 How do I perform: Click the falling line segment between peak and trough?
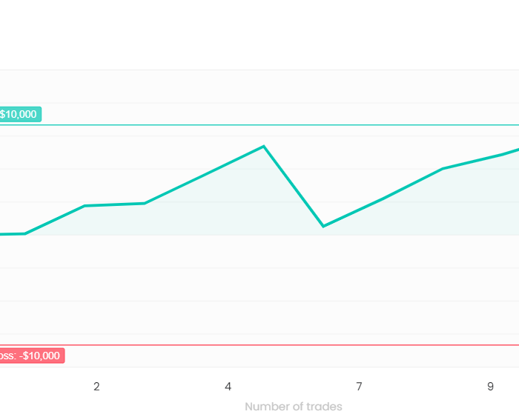coord(294,187)
